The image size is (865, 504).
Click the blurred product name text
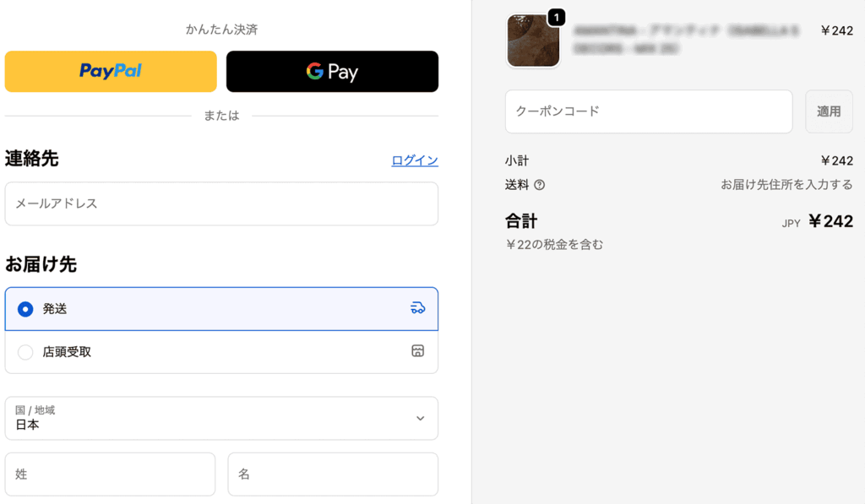pyautogui.click(x=686, y=40)
